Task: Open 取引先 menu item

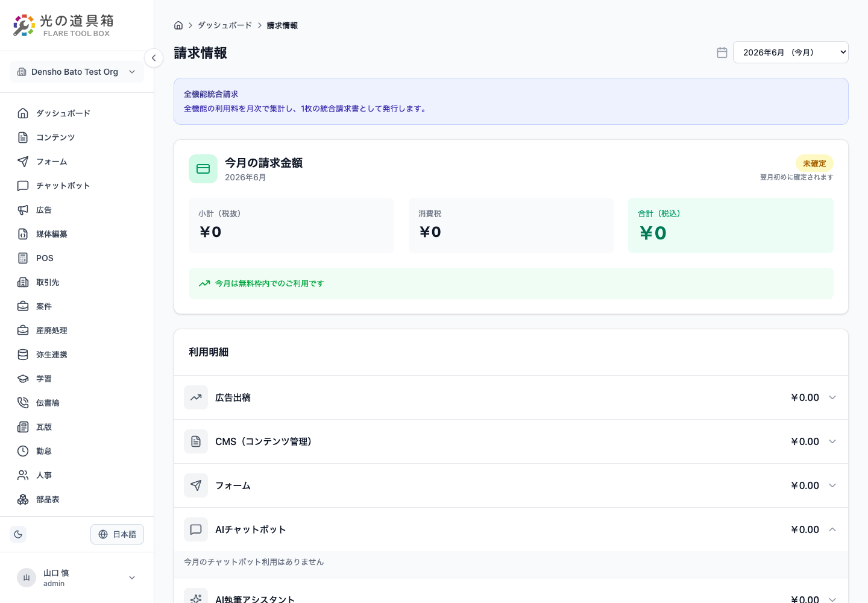Action: [x=77, y=282]
